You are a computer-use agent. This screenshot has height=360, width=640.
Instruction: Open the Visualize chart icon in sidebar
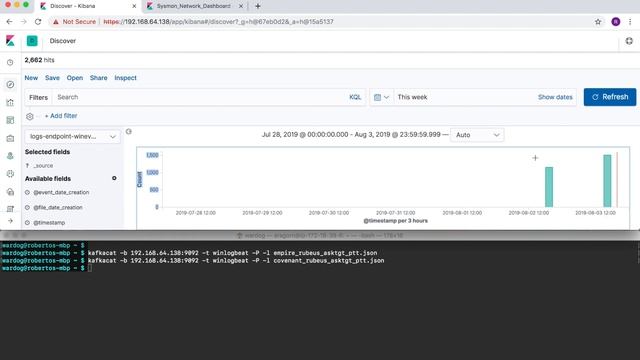pos(10,102)
